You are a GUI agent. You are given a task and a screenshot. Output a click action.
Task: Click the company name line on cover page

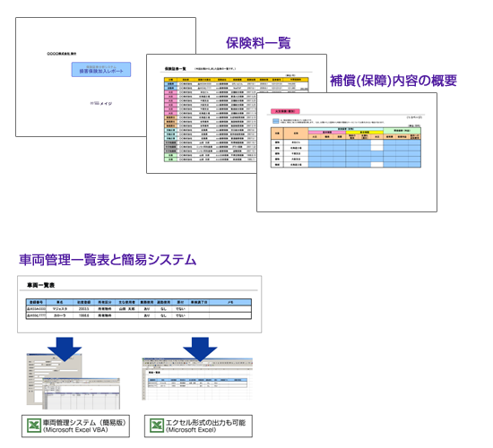[x=62, y=54]
